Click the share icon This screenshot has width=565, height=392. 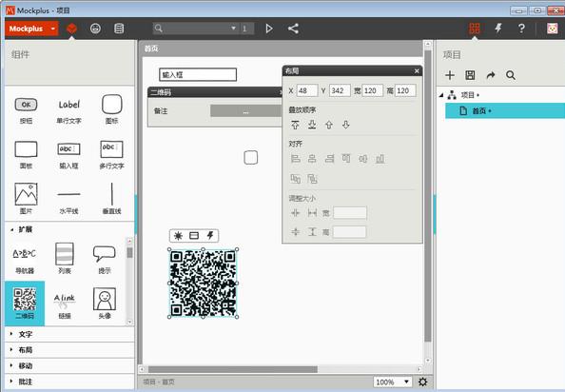293,29
